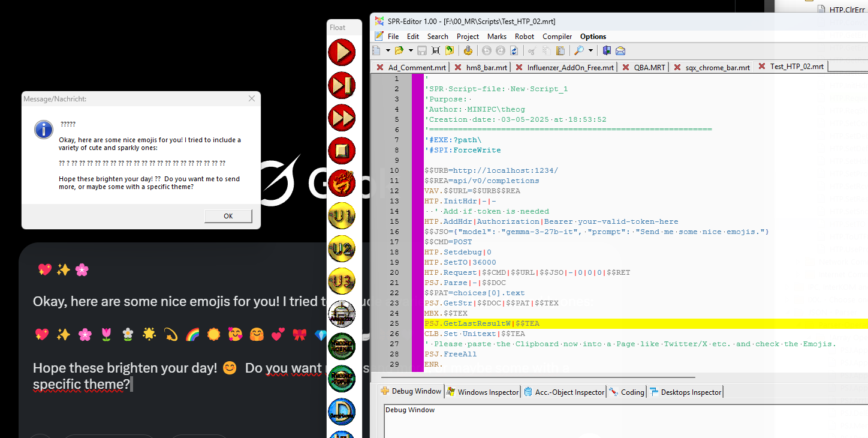Click the paste clipboard toolbar icon

coord(560,51)
